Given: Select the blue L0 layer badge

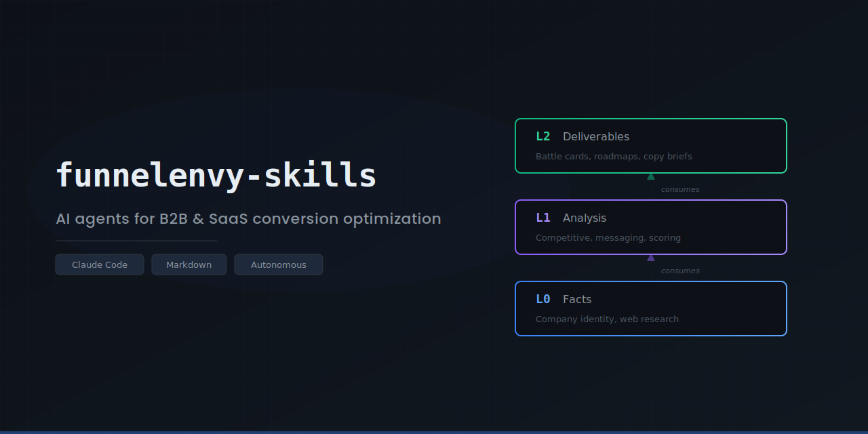Looking at the screenshot, I should (x=543, y=299).
